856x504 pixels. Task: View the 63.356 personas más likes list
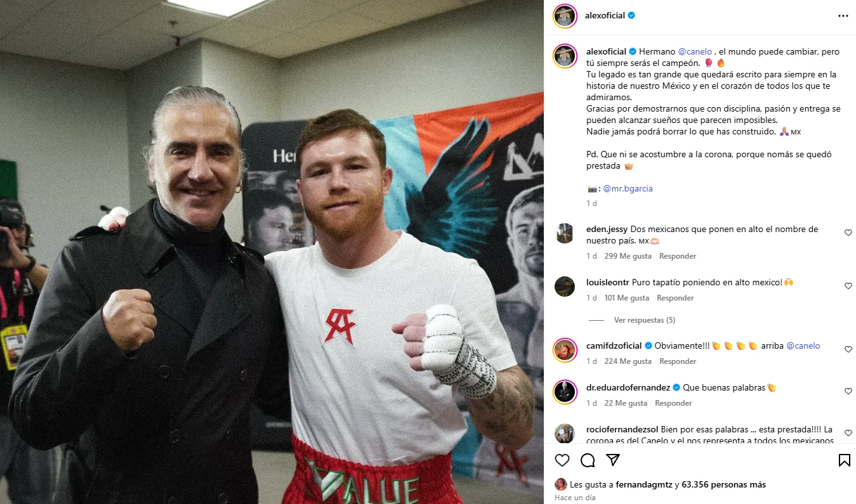click(x=723, y=484)
